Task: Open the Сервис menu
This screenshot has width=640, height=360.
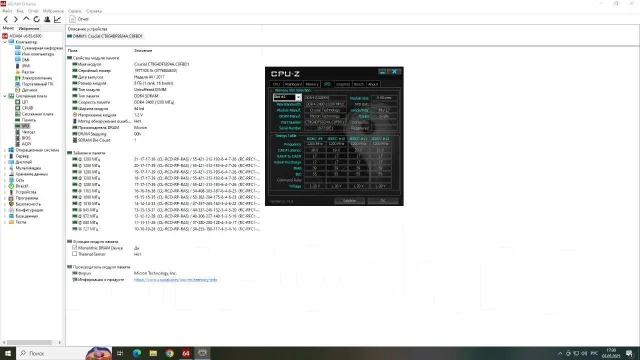Action: coord(75,11)
